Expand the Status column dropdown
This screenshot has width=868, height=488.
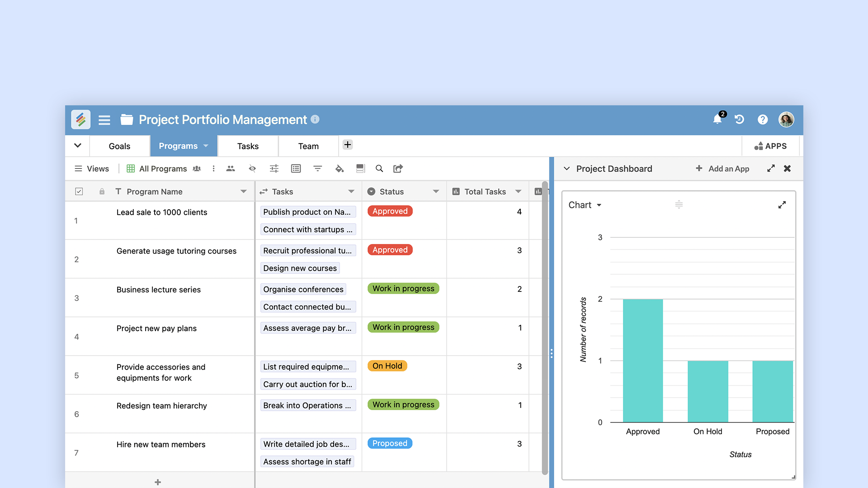tap(436, 191)
